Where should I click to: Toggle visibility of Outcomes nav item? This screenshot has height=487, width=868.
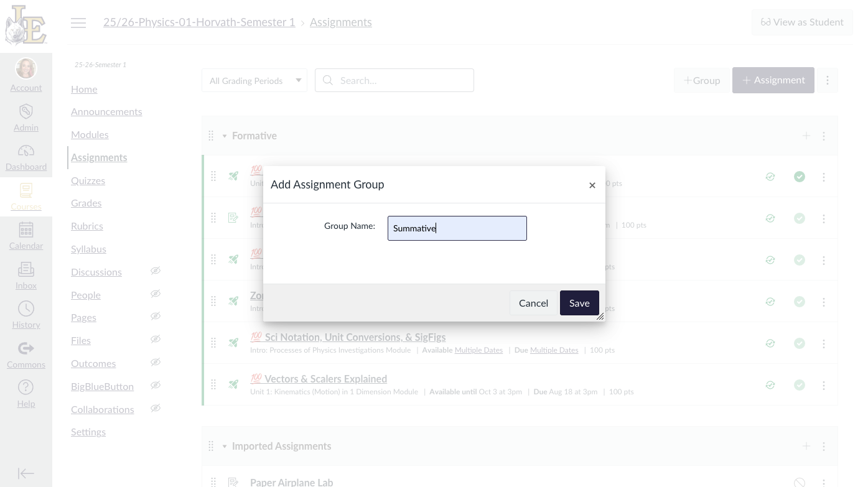(156, 362)
